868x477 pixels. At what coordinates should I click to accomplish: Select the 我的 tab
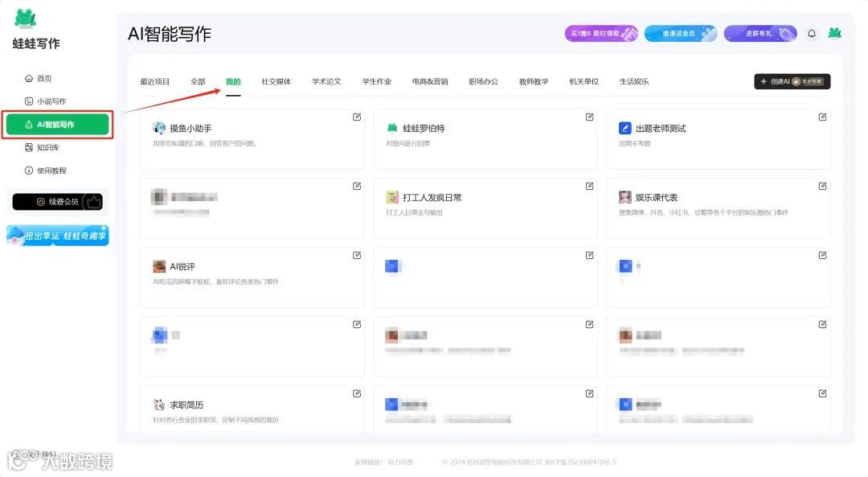click(x=233, y=81)
